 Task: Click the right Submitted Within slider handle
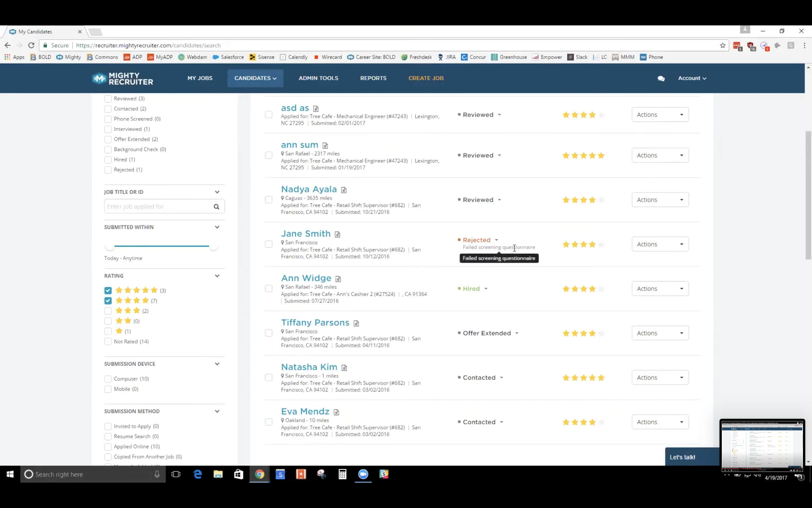[x=213, y=246]
